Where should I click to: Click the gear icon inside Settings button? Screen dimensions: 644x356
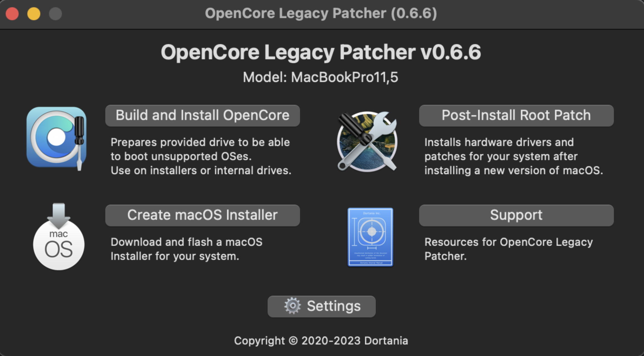[292, 306]
